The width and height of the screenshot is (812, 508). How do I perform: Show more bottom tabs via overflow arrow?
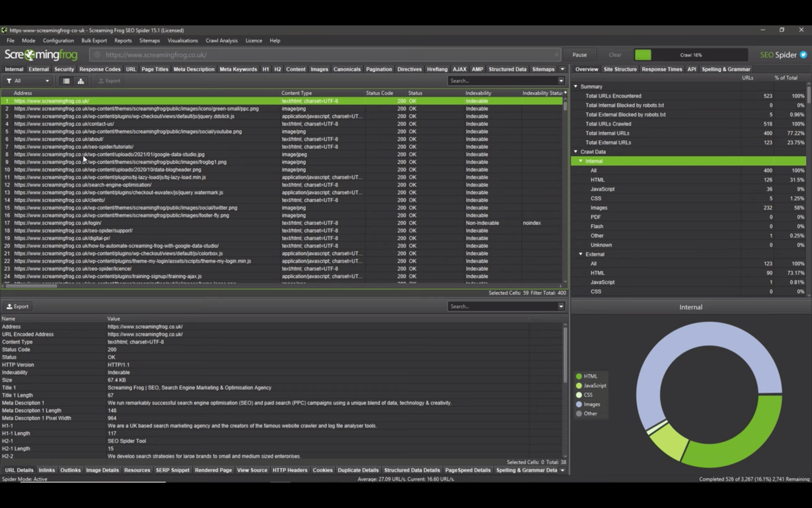point(563,470)
